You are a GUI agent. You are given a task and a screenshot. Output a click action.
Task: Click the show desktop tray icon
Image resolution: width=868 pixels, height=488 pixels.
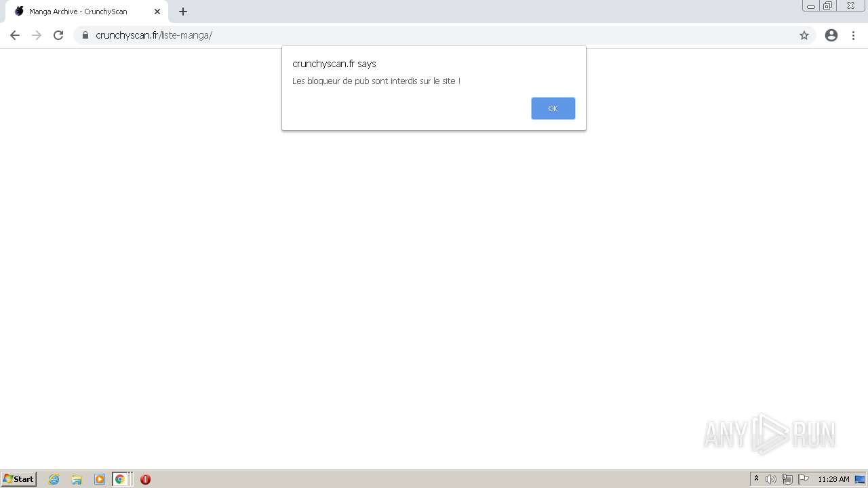pos(860,479)
